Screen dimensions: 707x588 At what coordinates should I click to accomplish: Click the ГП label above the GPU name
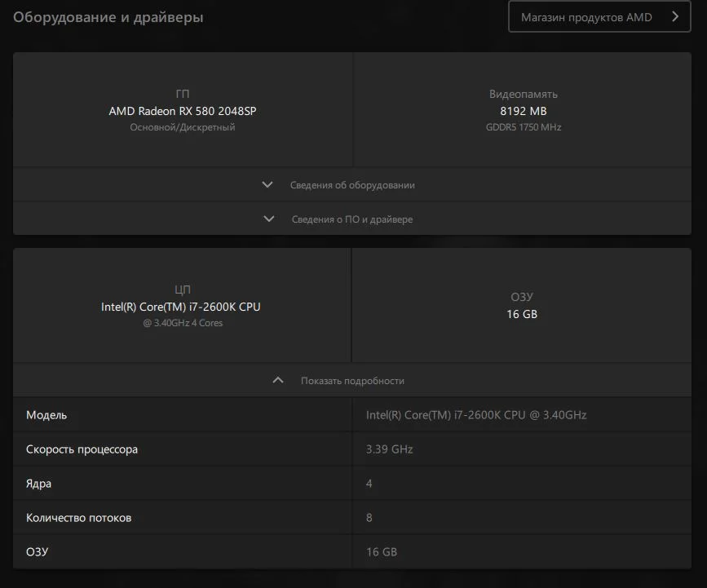pyautogui.click(x=183, y=94)
